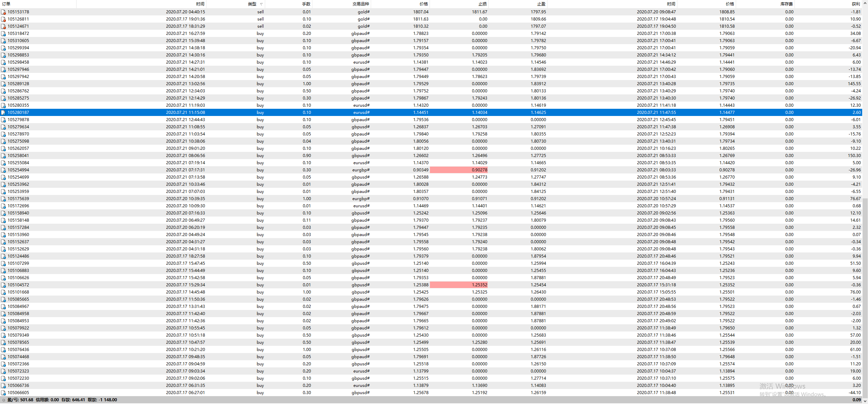
Task: Click the order icon beside 105175639
Action: (3, 199)
